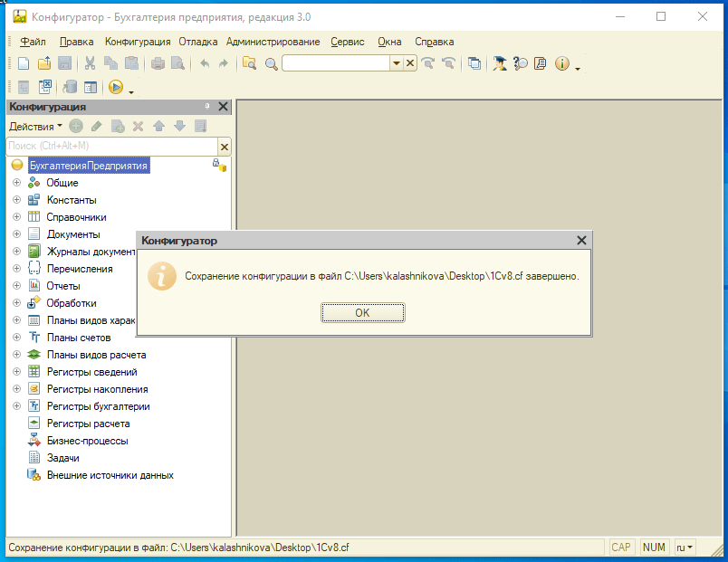
Task: Click the start debugging play icon
Action: point(115,88)
